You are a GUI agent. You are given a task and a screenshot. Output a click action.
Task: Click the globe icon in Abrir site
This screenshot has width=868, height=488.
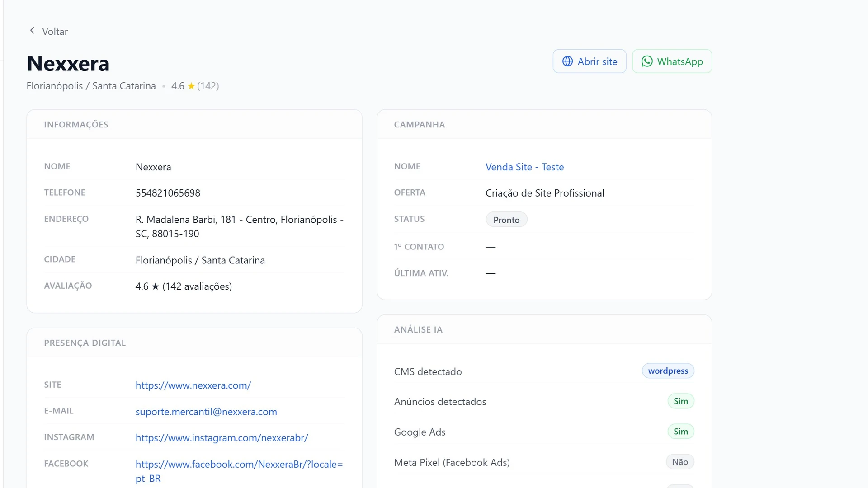(567, 61)
